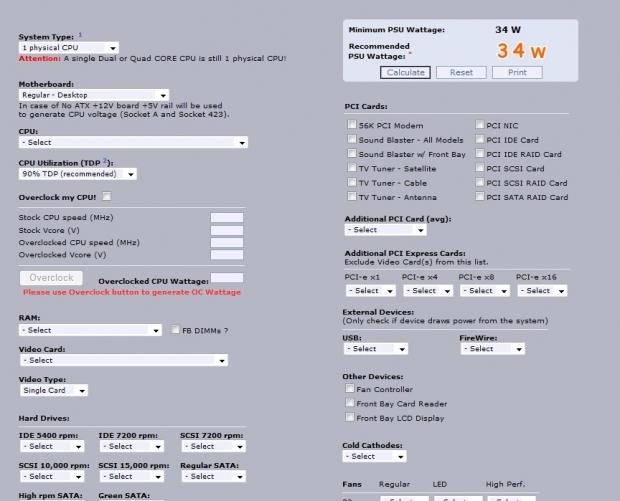Click the Overclocked Vcore (V) input field
Image resolution: width=620 pixels, height=501 pixels.
(x=227, y=255)
